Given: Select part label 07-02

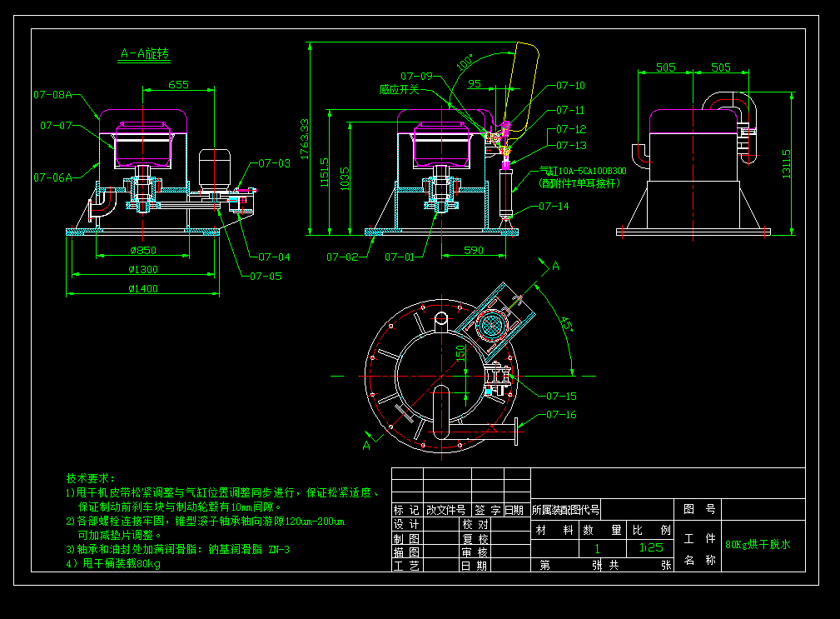Looking at the screenshot, I should tap(342, 257).
